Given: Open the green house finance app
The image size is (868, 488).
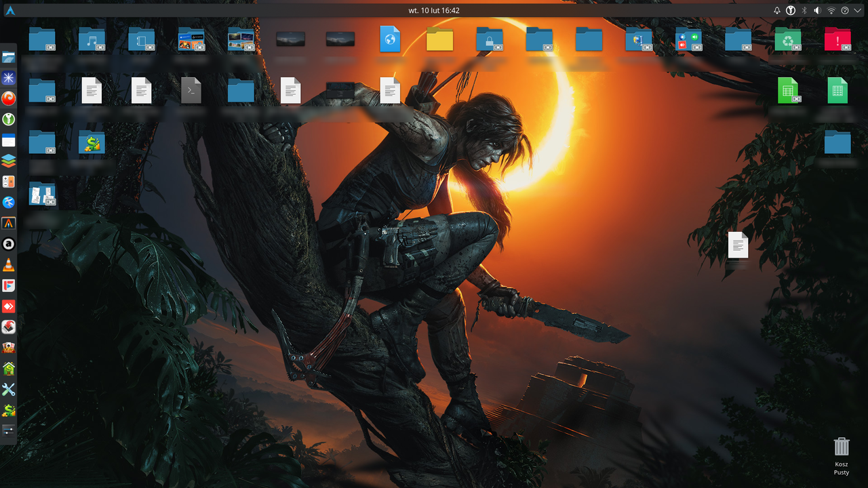Looking at the screenshot, I should point(9,369).
